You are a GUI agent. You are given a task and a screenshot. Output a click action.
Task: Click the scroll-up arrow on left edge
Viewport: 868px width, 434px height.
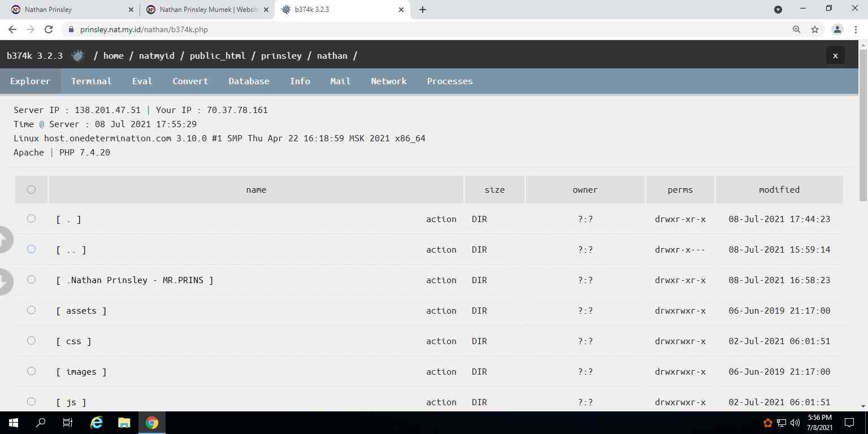tap(5, 240)
